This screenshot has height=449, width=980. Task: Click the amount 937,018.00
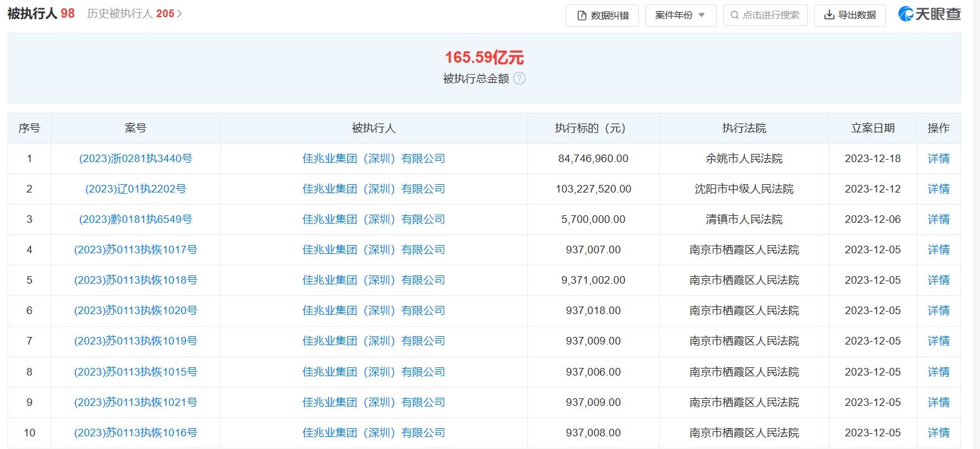tap(593, 311)
